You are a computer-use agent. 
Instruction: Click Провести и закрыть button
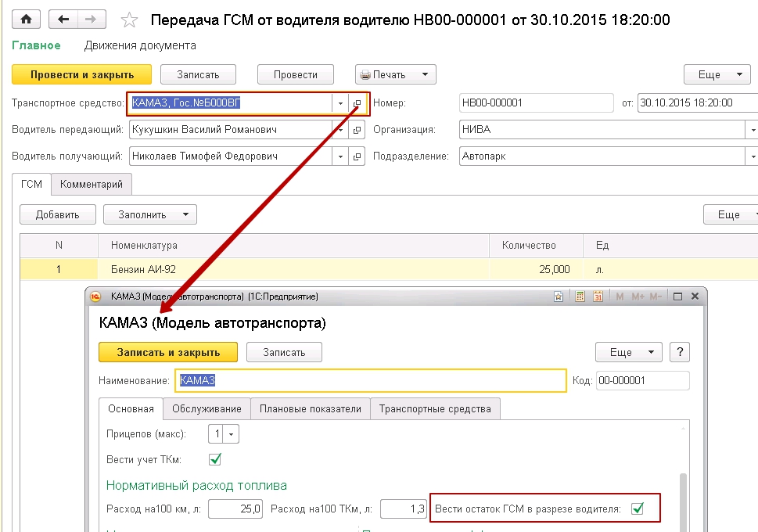81,74
